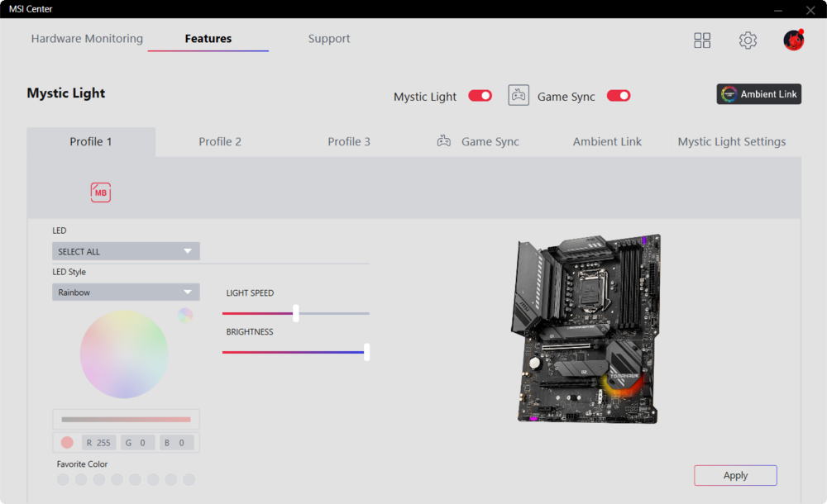This screenshot has height=504, width=827.
Task: Click the red dragon user avatar
Action: coord(794,40)
